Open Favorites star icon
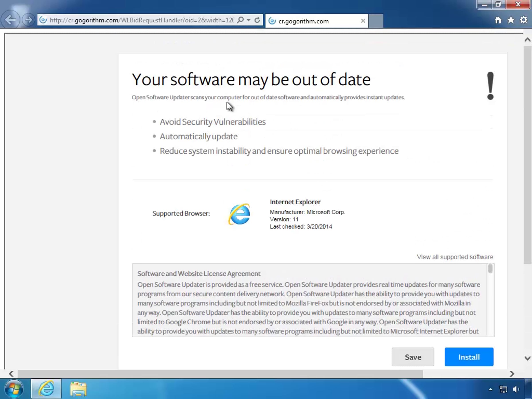Viewport: 532px width, 399px height. tap(511, 20)
